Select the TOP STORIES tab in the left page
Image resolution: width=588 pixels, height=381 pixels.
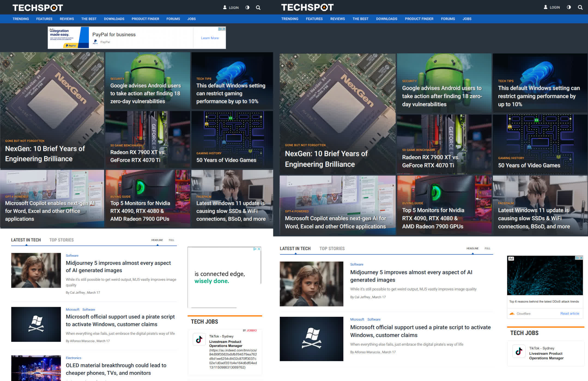[x=61, y=240]
